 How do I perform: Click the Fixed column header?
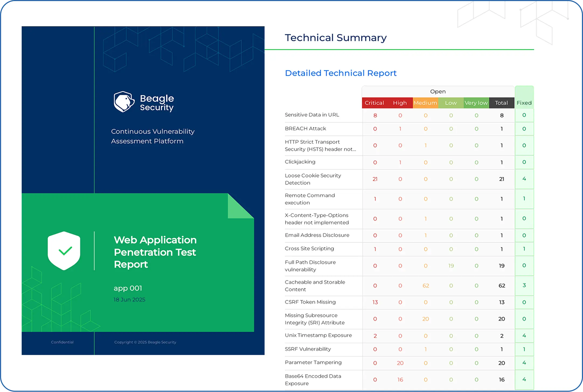pyautogui.click(x=524, y=103)
